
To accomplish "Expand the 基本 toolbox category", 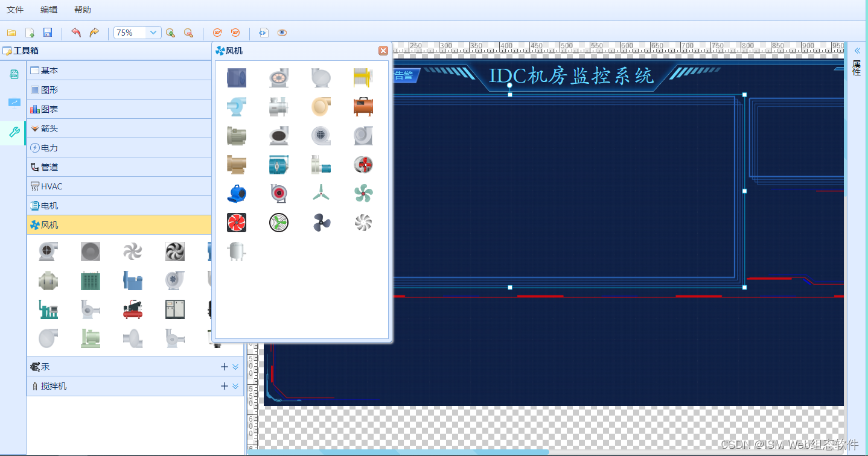I will pos(120,71).
